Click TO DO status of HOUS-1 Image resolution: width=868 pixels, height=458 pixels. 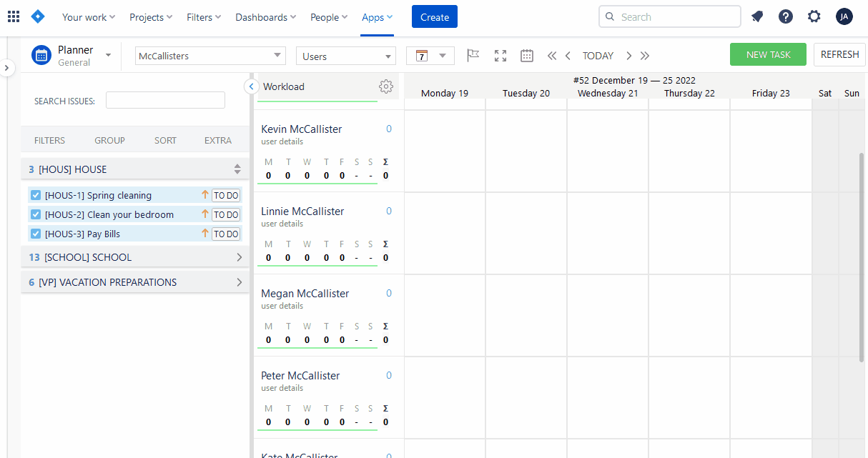[226, 195]
